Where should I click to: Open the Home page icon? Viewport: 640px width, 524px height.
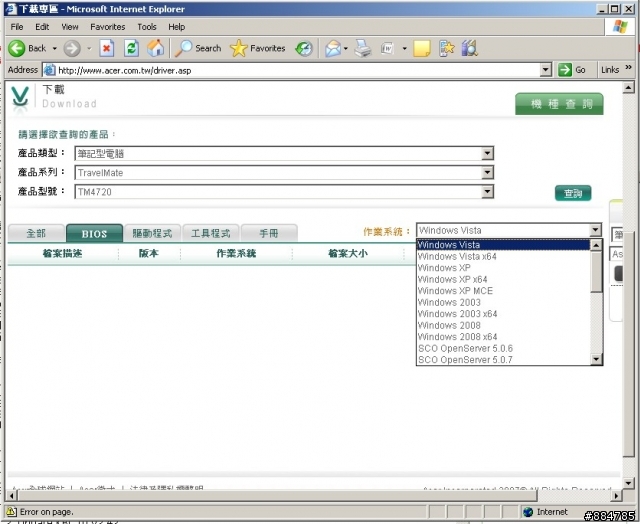click(156, 49)
